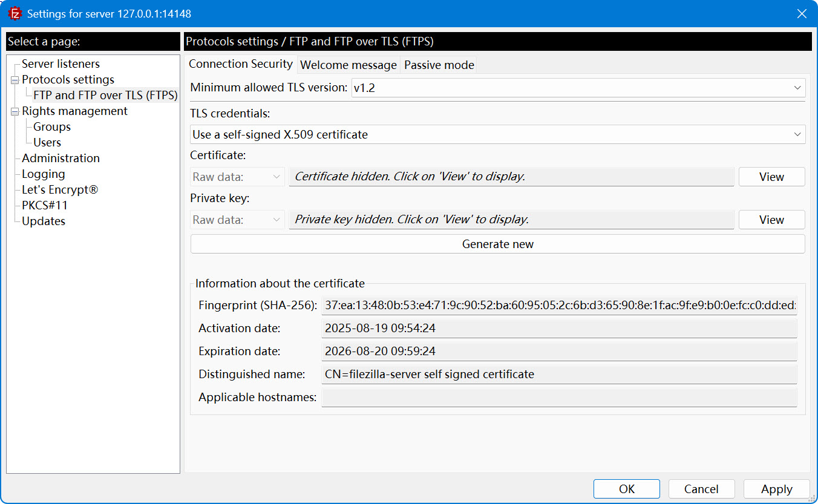Click the hidden Private key text field
Screen dimensions: 818x504
[512, 220]
